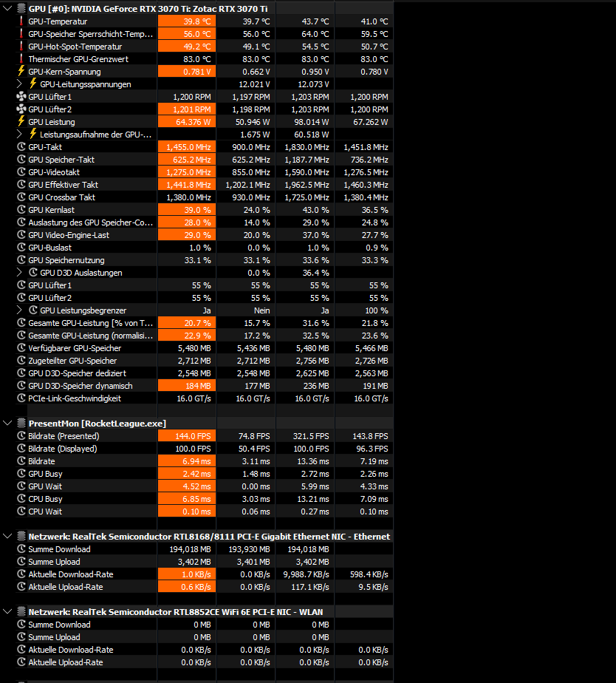Click clock icon for Verfügbarer GPU-Speicher
This screenshot has width=616, height=683.
pyautogui.click(x=21, y=347)
